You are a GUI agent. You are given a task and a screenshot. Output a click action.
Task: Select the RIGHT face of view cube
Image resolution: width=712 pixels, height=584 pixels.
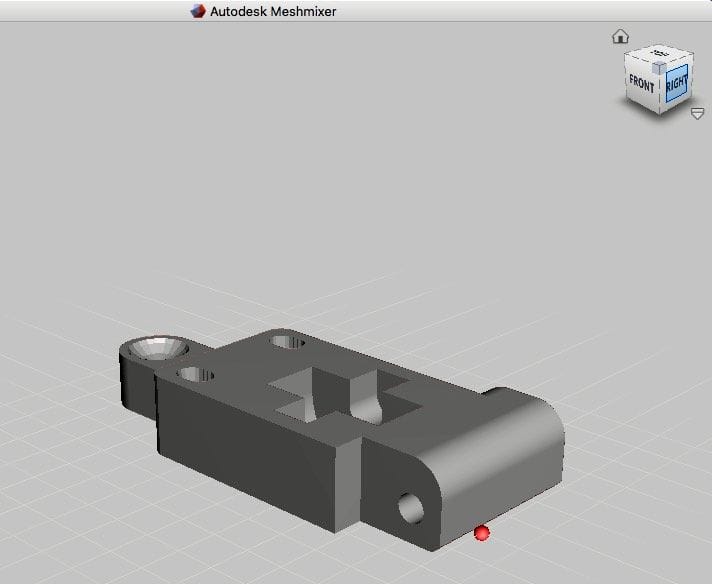[x=676, y=84]
